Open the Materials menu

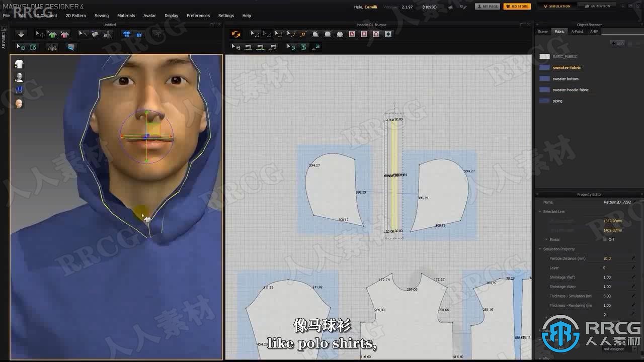tap(126, 16)
